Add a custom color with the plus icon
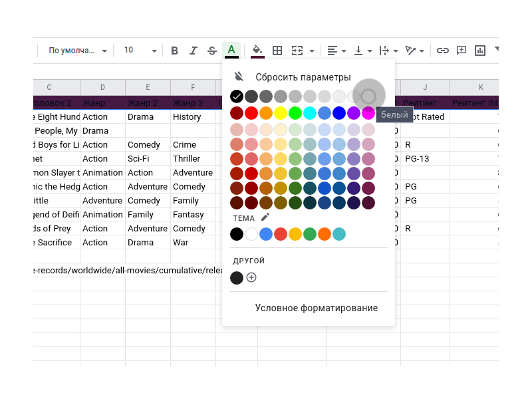 251,277
